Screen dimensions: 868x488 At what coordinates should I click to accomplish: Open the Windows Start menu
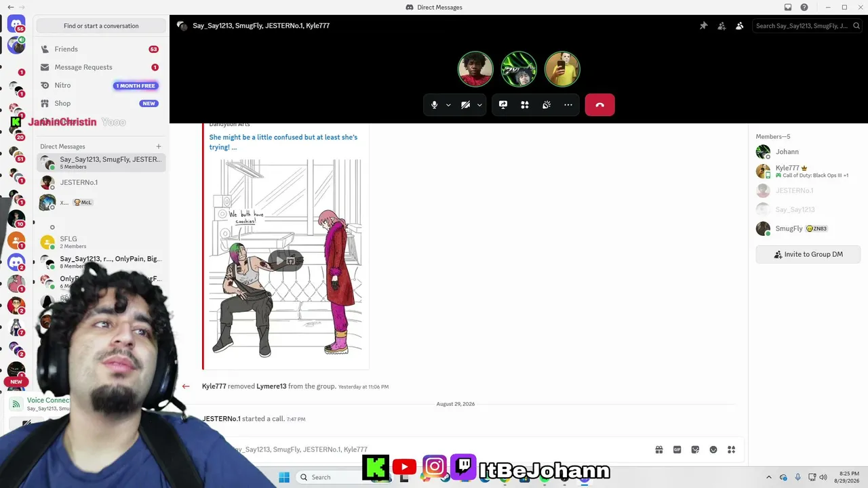coord(284,476)
